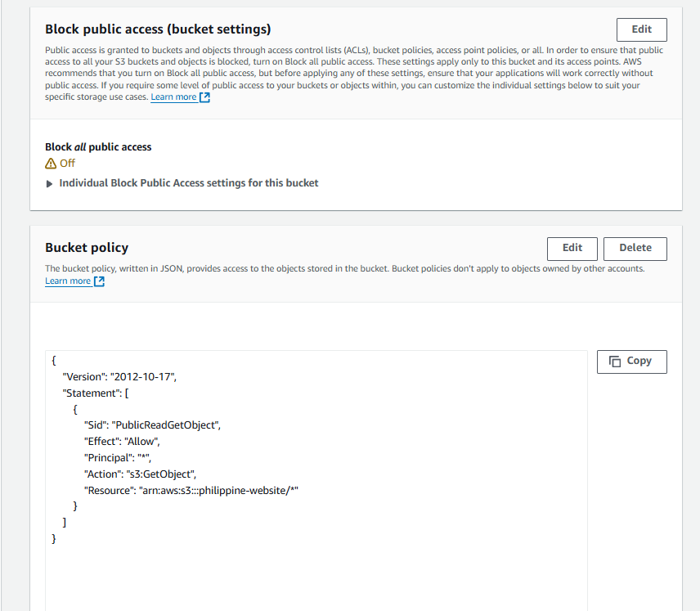The height and width of the screenshot is (611, 700).
Task: Expand the Individual Block Public Access settings arrow
Action: pyautogui.click(x=50, y=184)
